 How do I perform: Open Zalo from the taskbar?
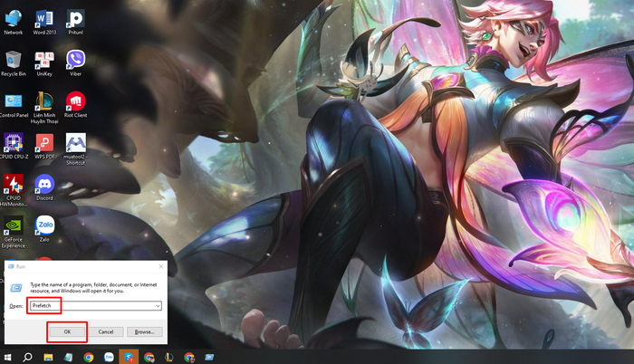click(x=109, y=357)
